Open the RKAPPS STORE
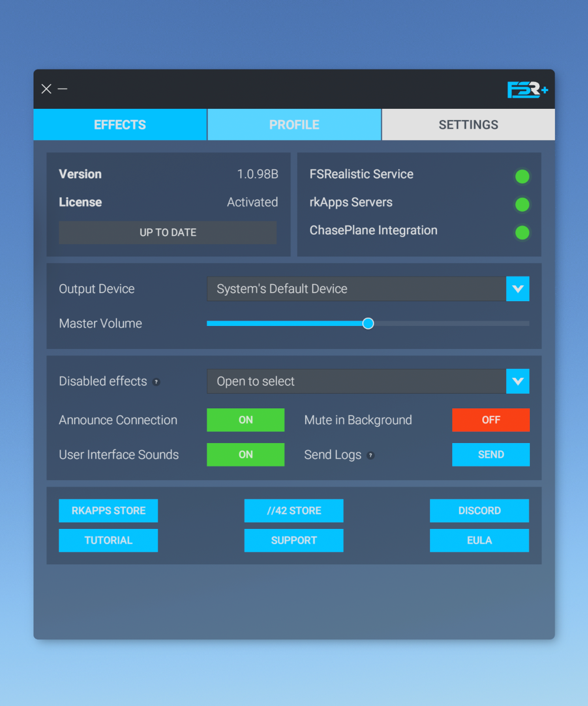The image size is (588, 706). click(x=108, y=511)
